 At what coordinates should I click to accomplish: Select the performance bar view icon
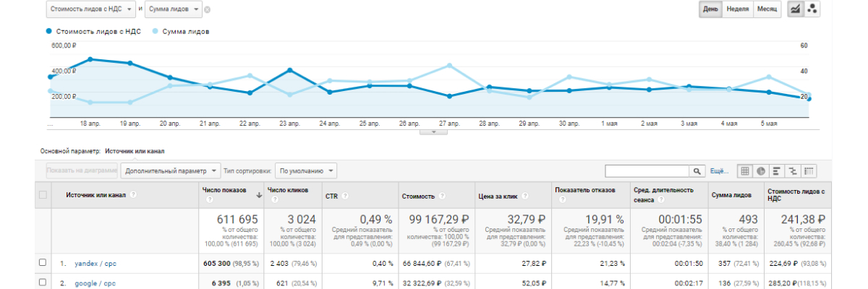tap(777, 171)
